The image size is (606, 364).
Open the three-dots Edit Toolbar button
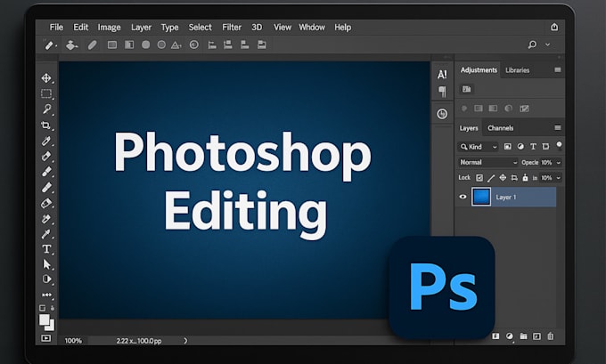click(46, 295)
